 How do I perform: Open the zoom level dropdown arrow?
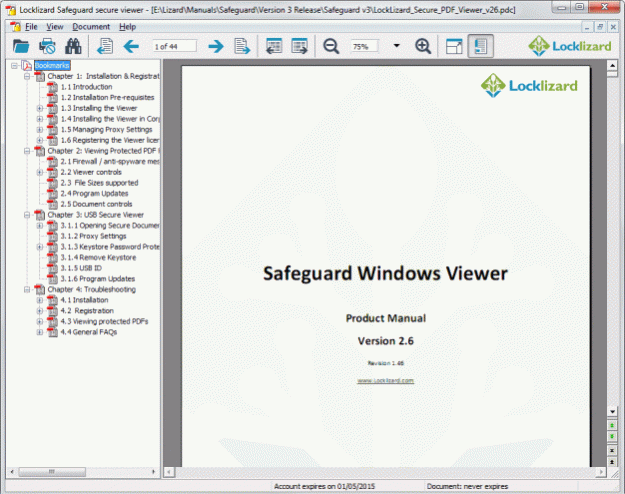click(x=396, y=45)
